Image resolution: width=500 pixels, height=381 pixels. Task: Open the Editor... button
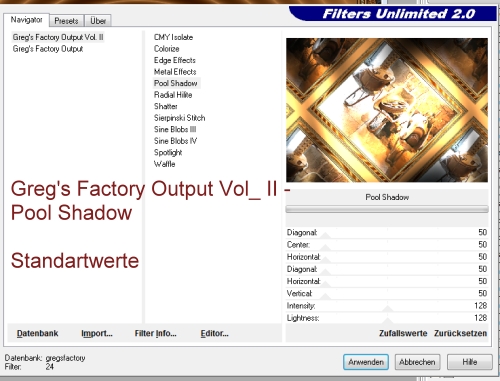[x=214, y=333]
